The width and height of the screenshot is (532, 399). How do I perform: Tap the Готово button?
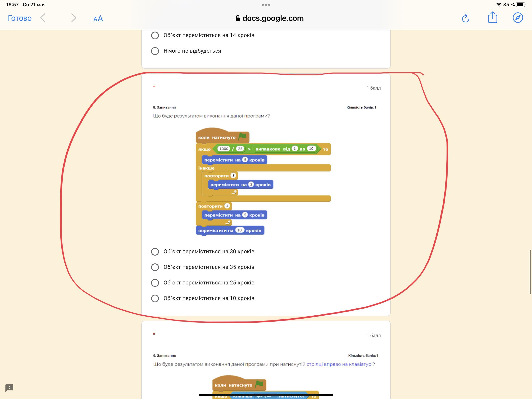20,18
